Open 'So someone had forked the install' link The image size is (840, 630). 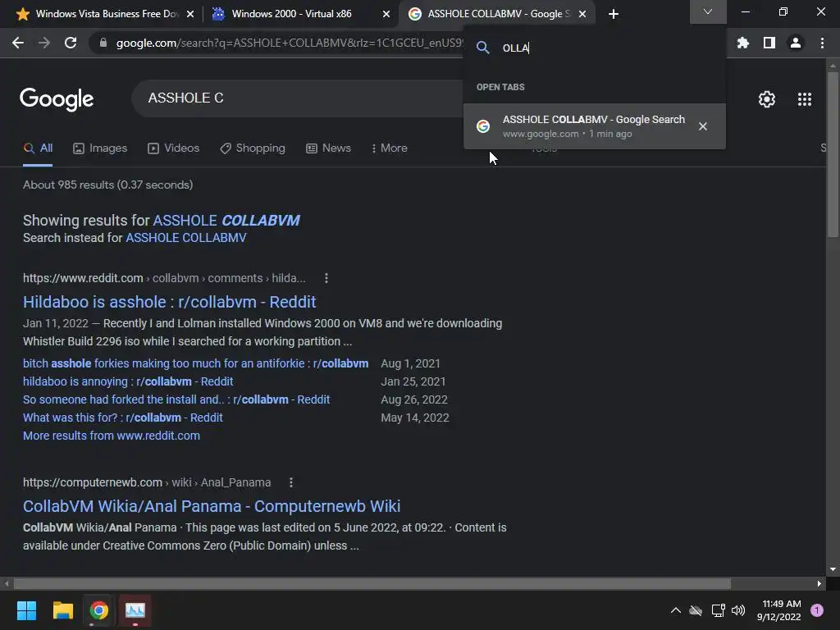point(176,399)
